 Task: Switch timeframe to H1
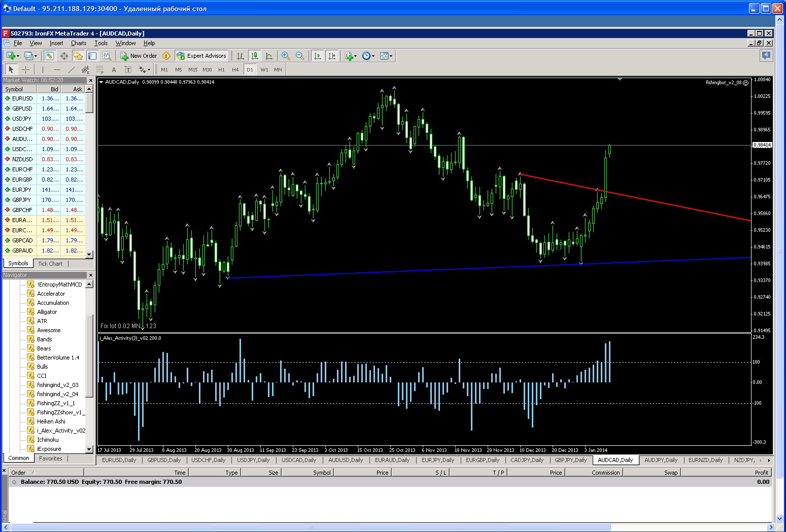(221, 69)
